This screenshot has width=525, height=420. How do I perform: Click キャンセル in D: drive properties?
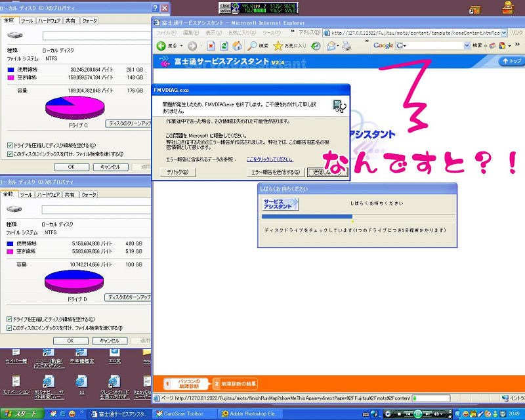[x=110, y=341]
